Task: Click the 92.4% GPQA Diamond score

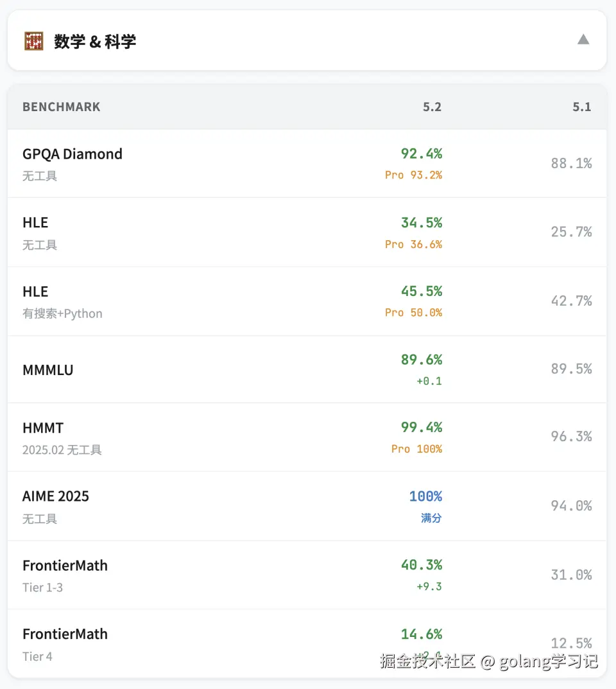Action: [x=422, y=153]
